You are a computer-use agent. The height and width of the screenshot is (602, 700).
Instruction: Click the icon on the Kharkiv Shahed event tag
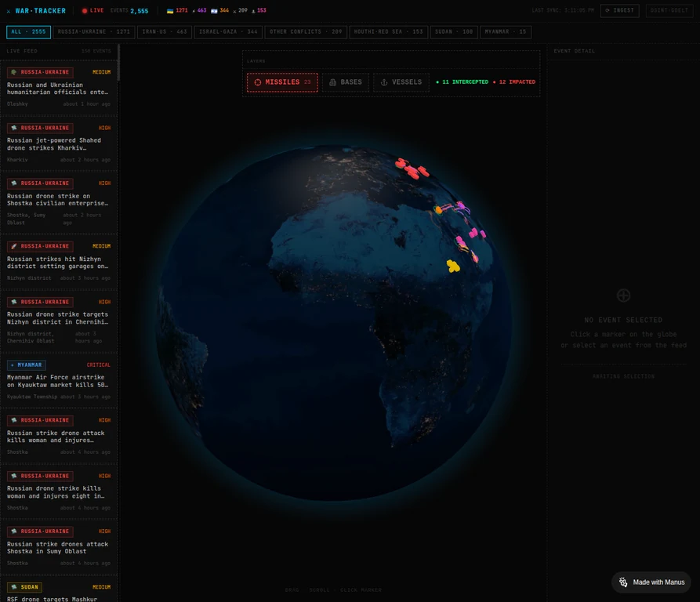click(x=14, y=128)
